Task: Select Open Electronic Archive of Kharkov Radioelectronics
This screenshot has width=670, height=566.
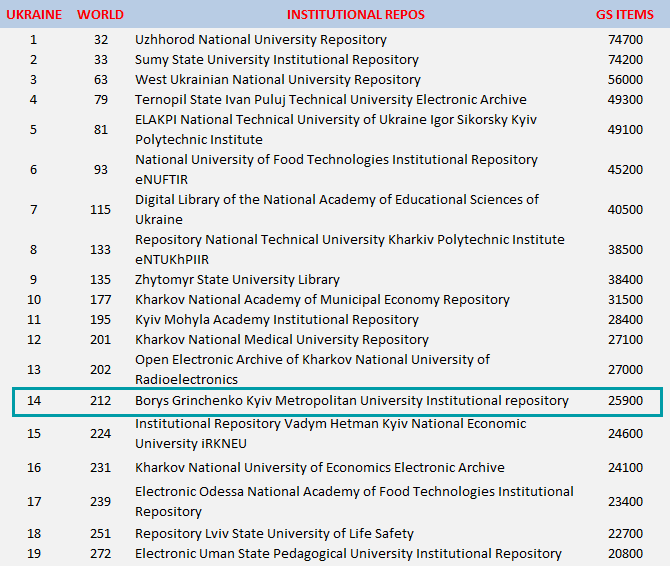Action: coord(312,370)
